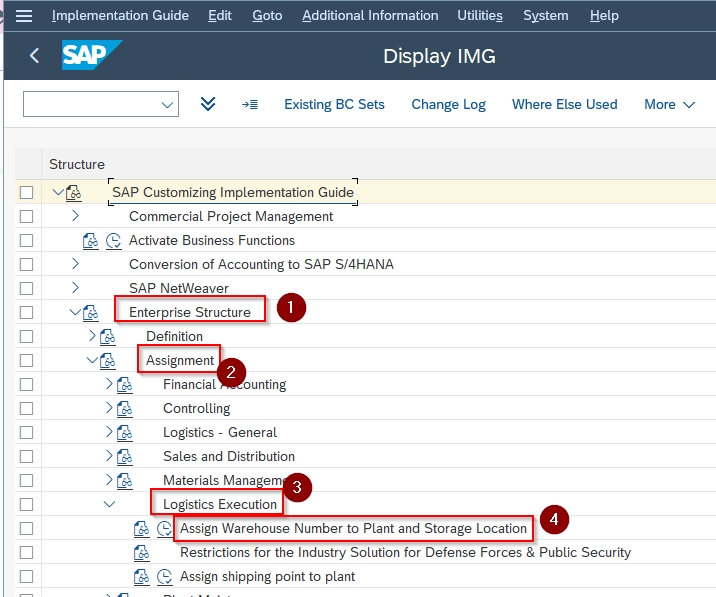Expand the Definition node
Image resolution: width=716 pixels, height=597 pixels.
(x=92, y=336)
